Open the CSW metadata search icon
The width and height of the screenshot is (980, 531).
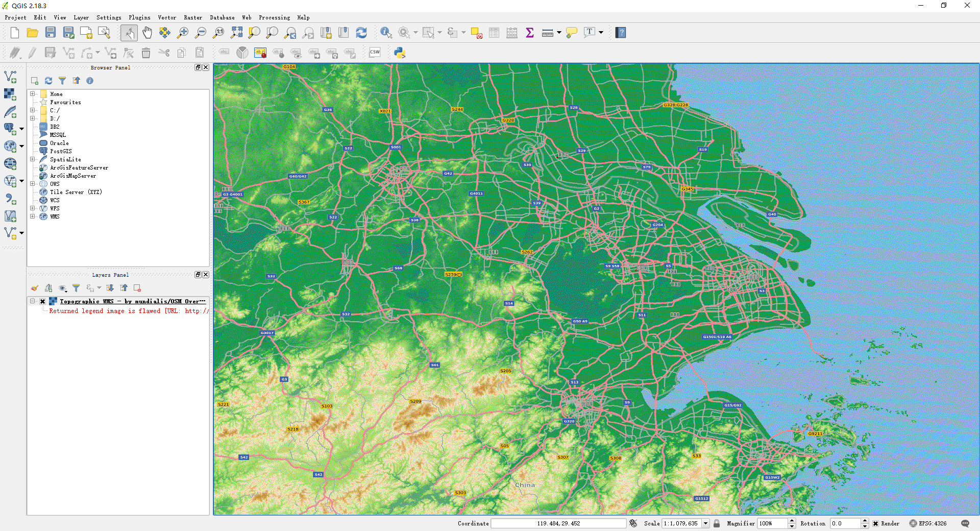point(375,53)
